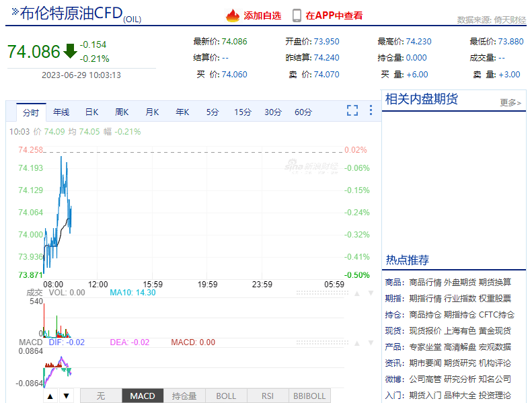This screenshot has height=403, width=532.
Task: Click the dotted drag handle in MACD panel
Action: 322,342
